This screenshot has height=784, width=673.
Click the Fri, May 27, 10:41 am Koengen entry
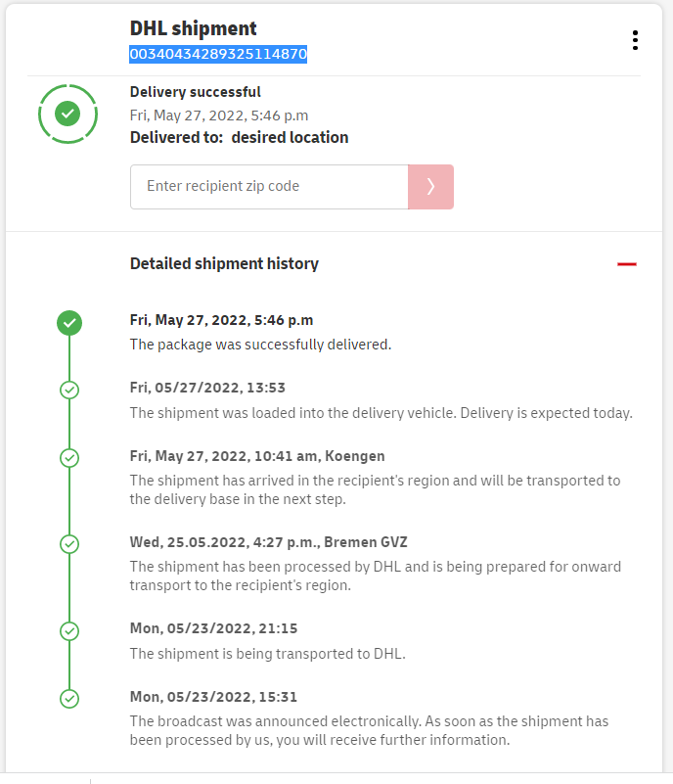[x=257, y=456]
